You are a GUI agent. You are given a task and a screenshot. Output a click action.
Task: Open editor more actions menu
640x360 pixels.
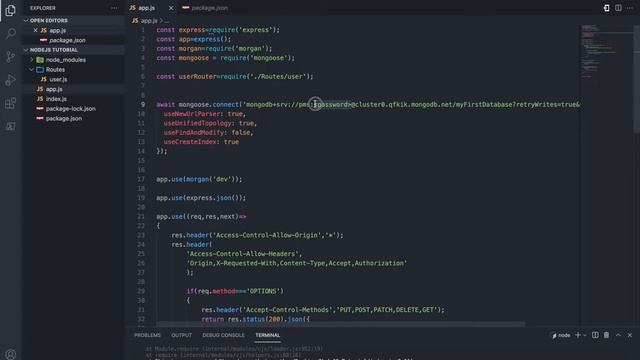(630, 8)
